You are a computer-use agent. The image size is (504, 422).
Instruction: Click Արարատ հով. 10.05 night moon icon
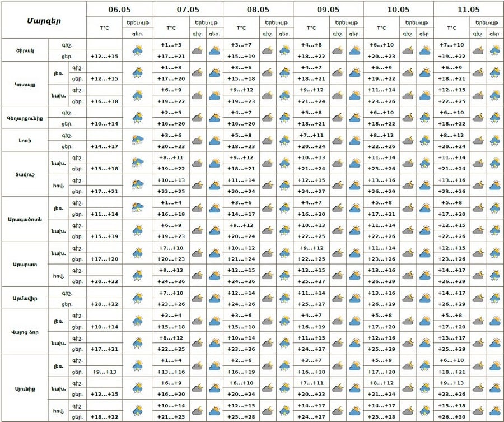click(408, 275)
